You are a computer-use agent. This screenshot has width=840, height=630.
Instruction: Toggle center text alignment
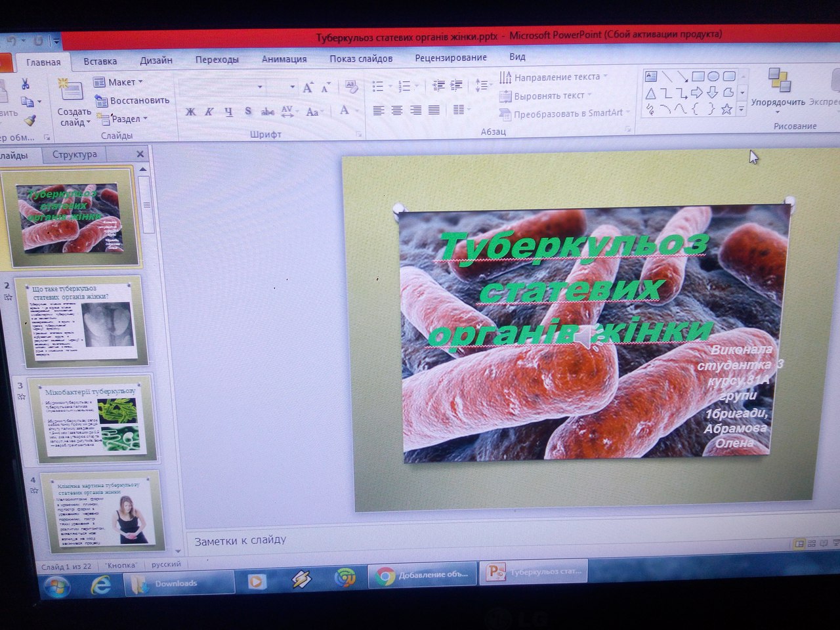click(x=397, y=110)
